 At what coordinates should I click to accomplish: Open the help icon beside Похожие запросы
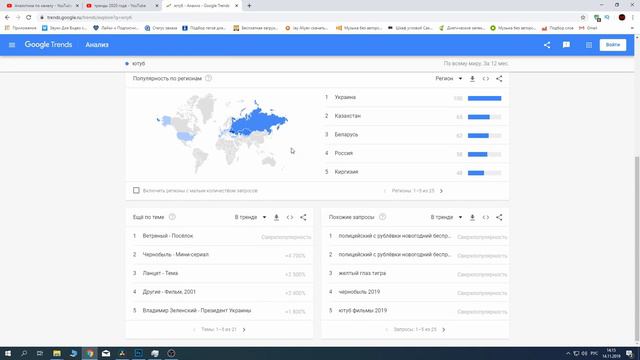point(382,217)
